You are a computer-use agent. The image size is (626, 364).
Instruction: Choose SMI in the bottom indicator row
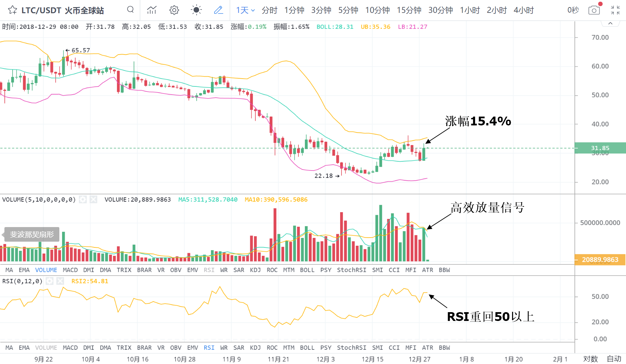point(377,347)
